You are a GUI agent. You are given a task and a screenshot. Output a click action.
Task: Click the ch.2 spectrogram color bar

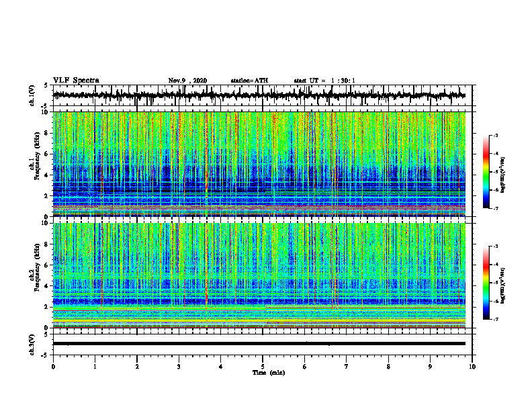click(x=486, y=283)
